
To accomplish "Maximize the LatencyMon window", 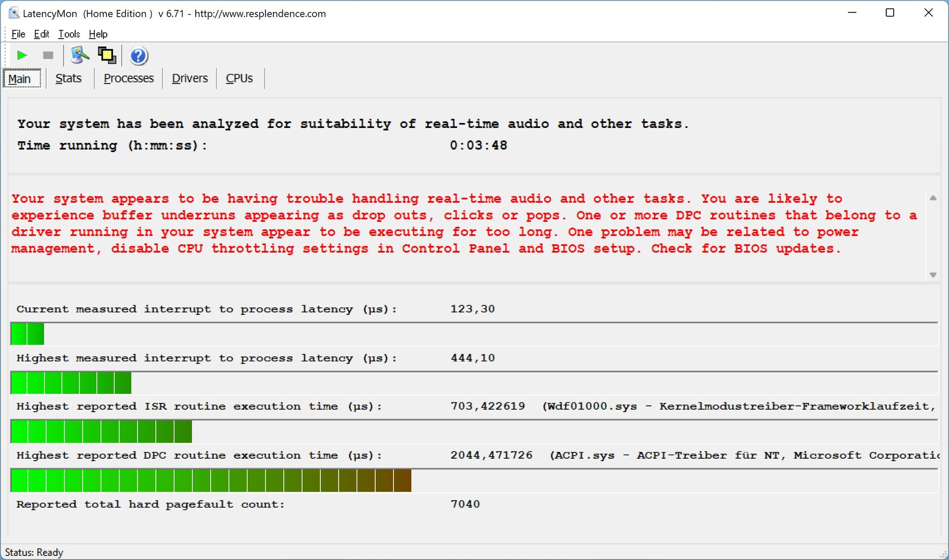I will click(890, 13).
